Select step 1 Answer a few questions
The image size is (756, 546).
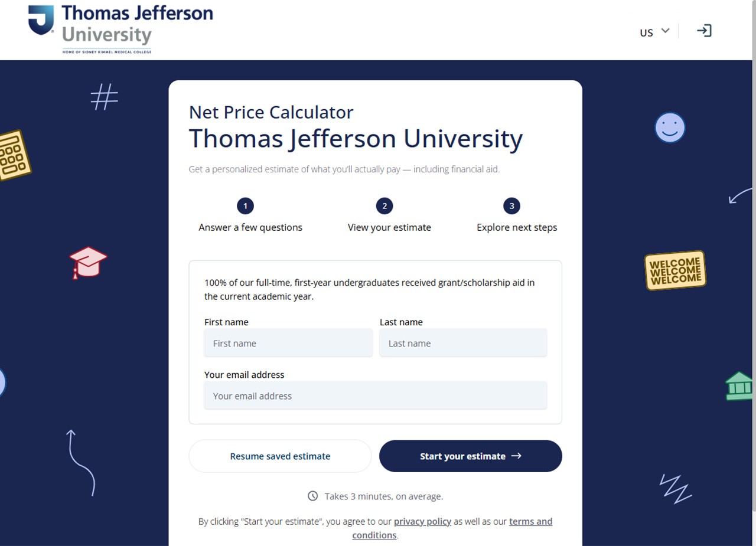pos(245,206)
